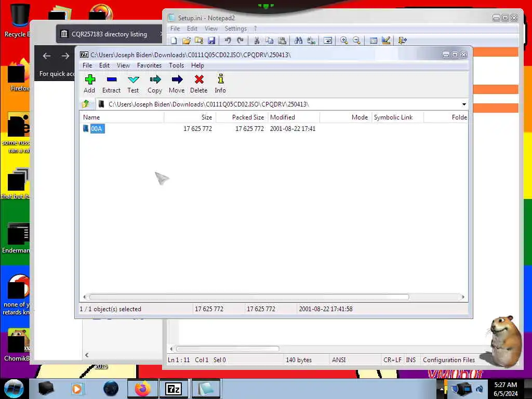Click the Copy icon in Notepad2 toolbar
The image size is (532, 399).
click(x=270, y=41)
